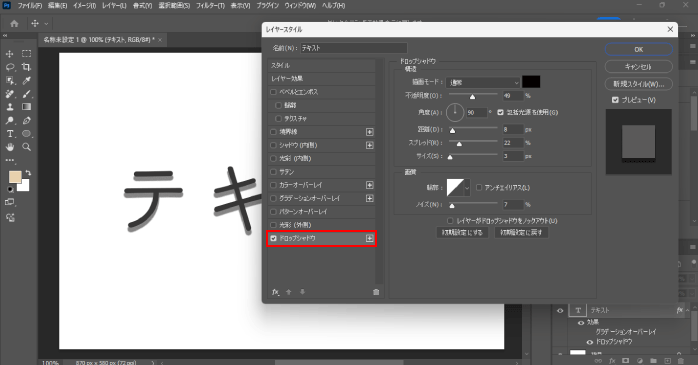This screenshot has width=698, height=365.
Task: Click the OK button
Action: (x=639, y=49)
